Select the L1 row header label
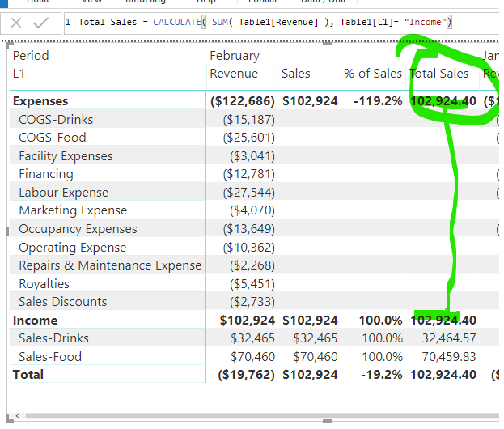This screenshot has height=429, width=504. tap(19, 74)
